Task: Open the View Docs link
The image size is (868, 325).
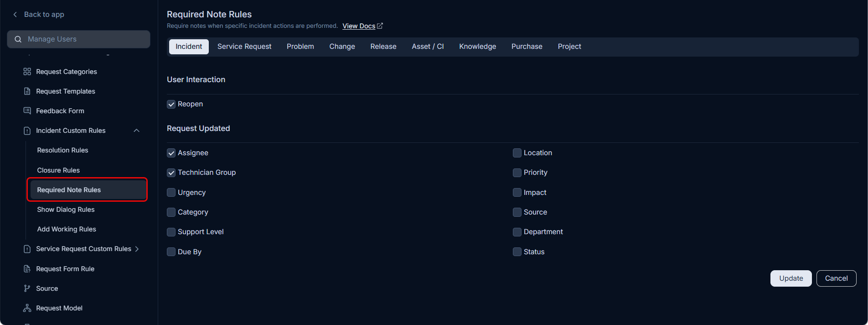Action: point(359,26)
